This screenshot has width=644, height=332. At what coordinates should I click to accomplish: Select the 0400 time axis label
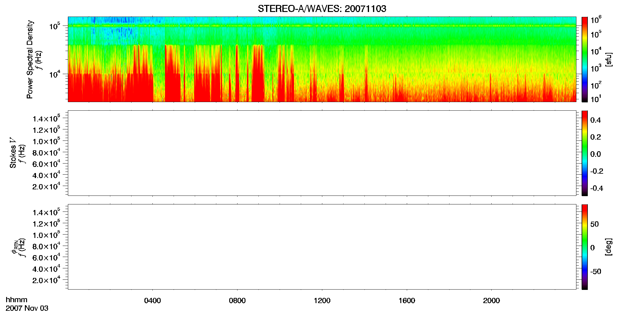tap(152, 301)
